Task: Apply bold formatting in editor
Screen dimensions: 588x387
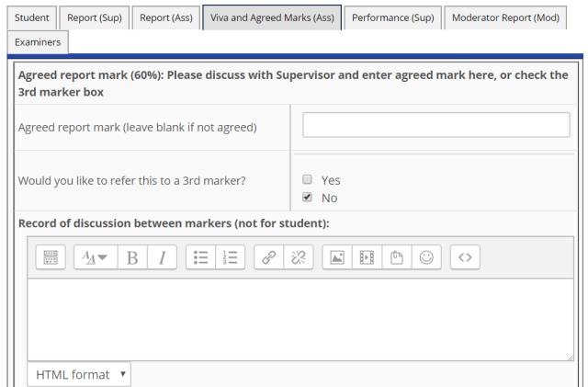Action: tap(132, 258)
